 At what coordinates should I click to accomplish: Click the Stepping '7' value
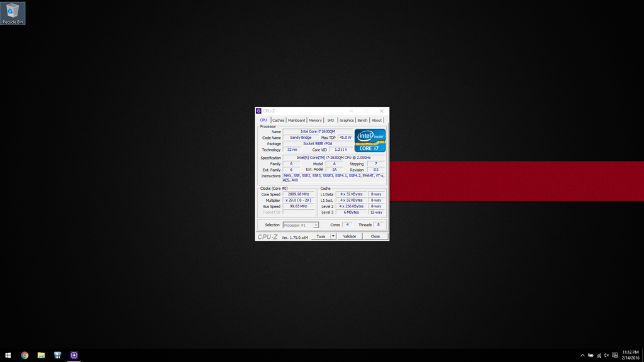point(376,164)
